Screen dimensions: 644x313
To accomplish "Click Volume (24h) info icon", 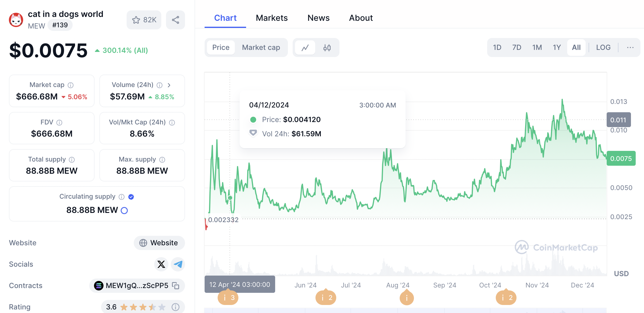I will 160,85.
